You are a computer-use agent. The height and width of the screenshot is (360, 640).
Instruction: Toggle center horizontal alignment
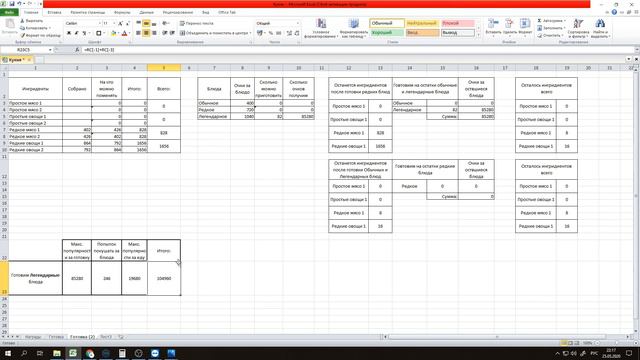coord(146,33)
